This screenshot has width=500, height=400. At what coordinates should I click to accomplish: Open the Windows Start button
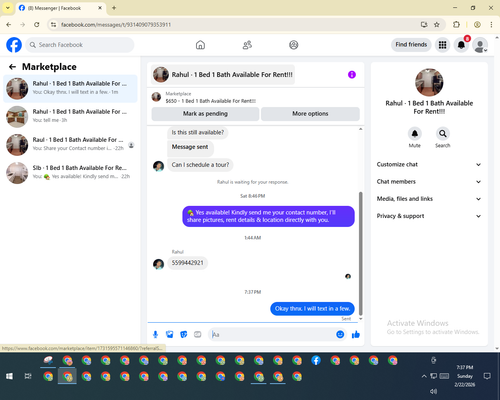point(9,376)
